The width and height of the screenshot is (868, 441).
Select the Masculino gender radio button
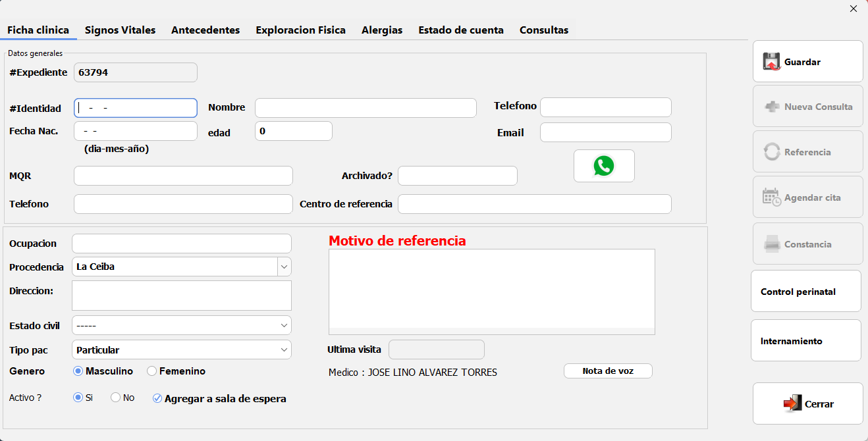[78, 371]
